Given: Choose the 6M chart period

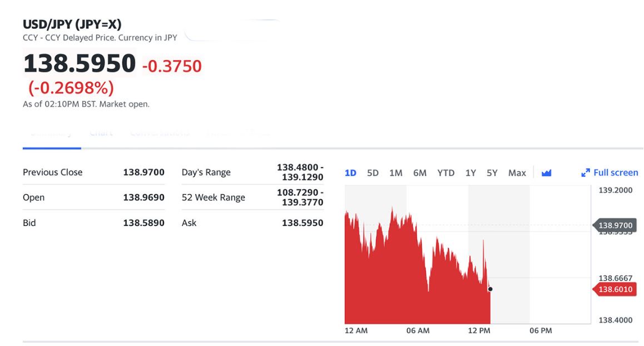Looking at the screenshot, I should (419, 173).
